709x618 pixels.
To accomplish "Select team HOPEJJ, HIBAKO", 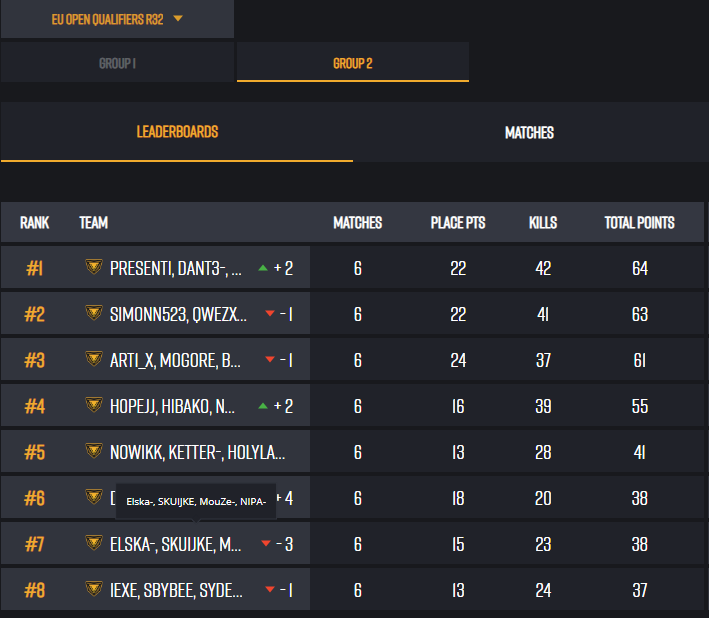I will 172,406.
